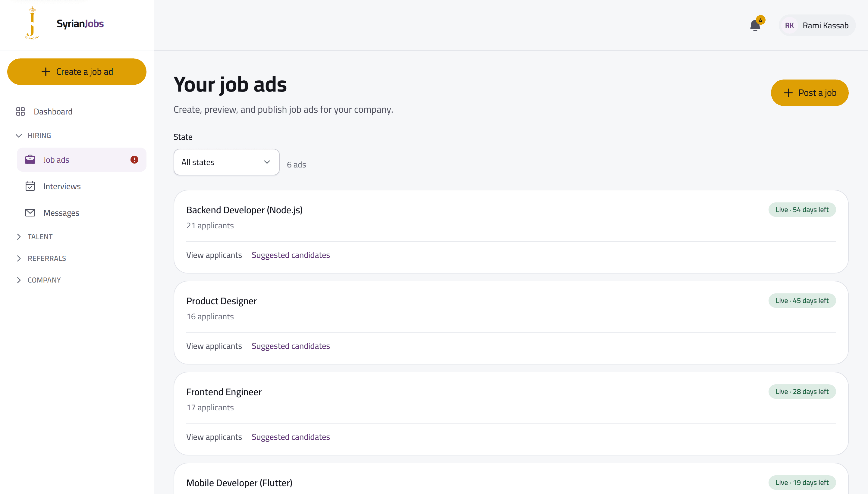
Task: Click the Job ads briefcase icon
Action: pos(30,159)
